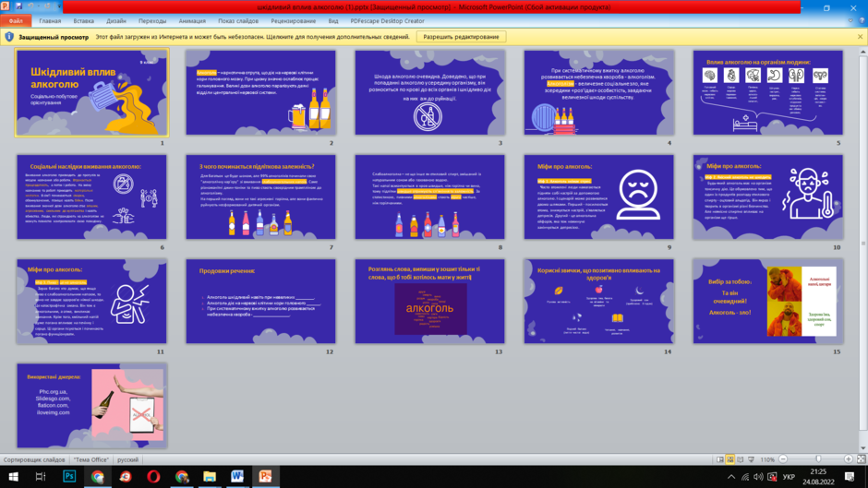Select slide 12 'Продовжи речення' thumbnail
Image resolution: width=868 pixels, height=488 pixels.
[260, 301]
